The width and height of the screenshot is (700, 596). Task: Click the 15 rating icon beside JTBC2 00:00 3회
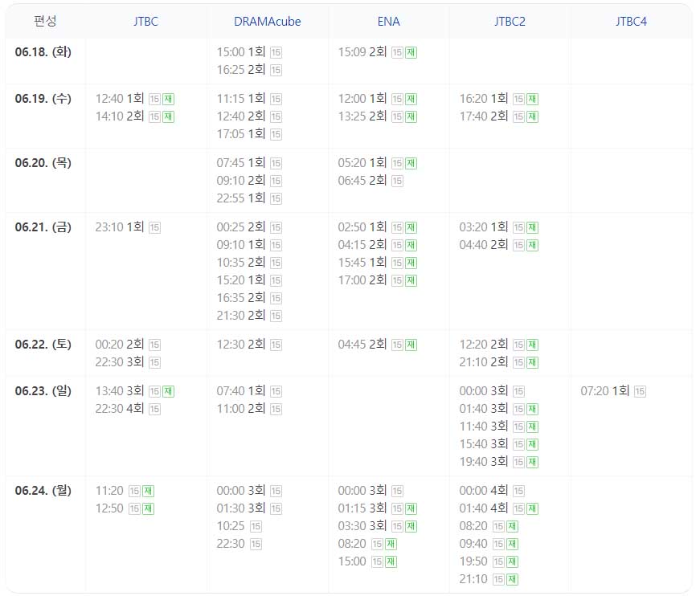tap(518, 391)
